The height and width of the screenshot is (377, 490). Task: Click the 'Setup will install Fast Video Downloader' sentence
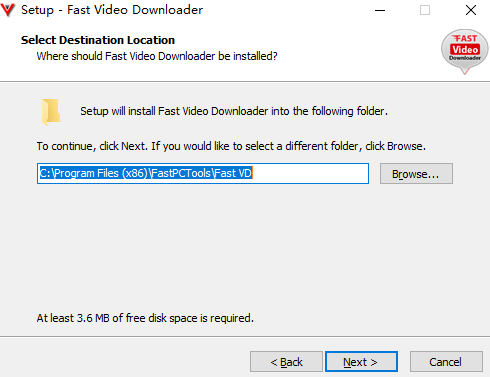[x=234, y=111]
